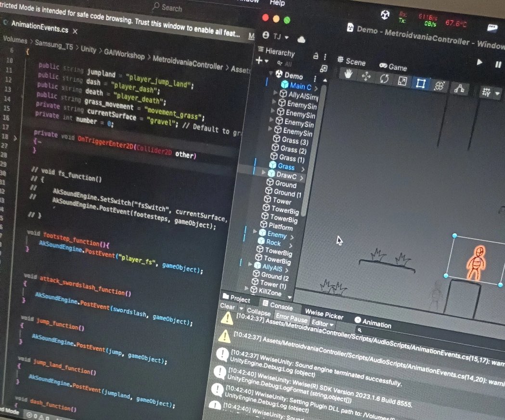505x420 pixels.
Task: Select the Move tool in Scene toolbar
Action: coord(366,76)
